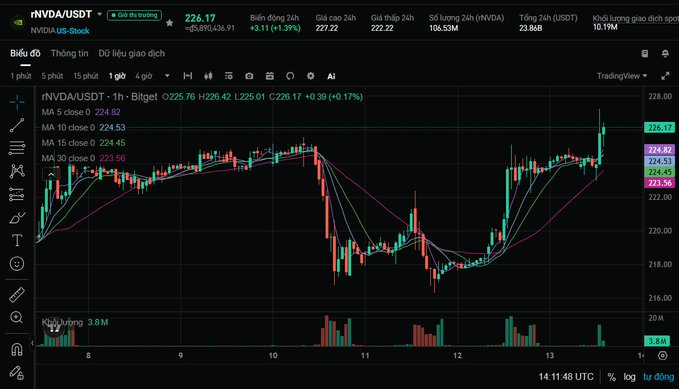Open the Dữ liệu giao dịch tab
Viewport: 679px width, 389px height.
point(131,53)
